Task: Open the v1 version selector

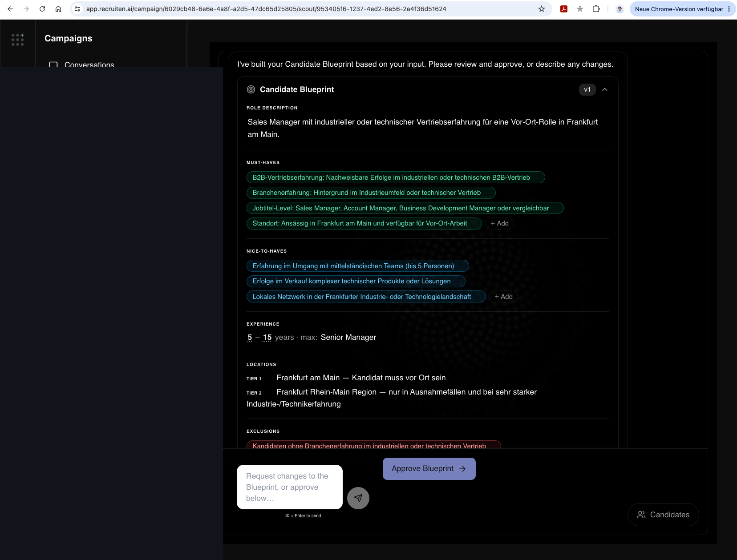Action: [587, 89]
